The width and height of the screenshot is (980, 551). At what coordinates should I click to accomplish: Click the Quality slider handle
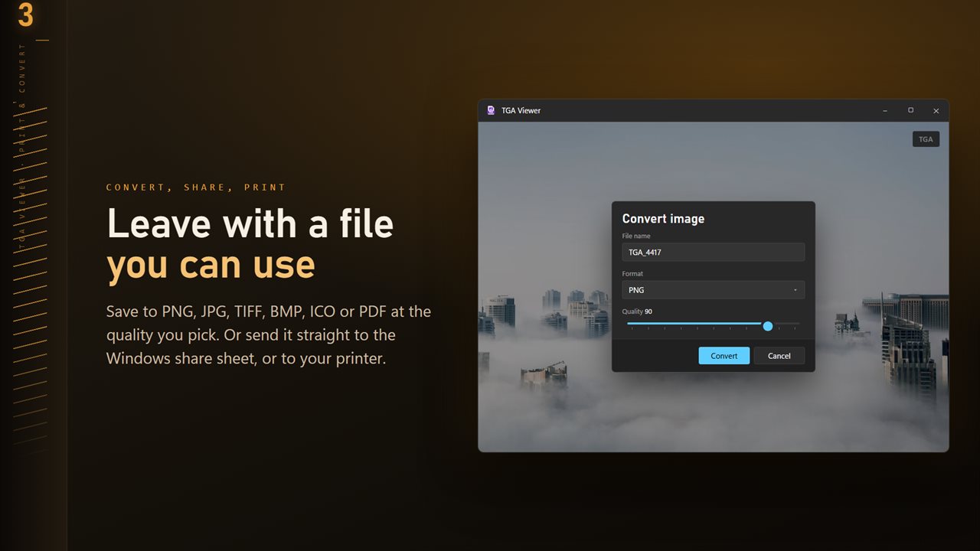[x=768, y=326]
